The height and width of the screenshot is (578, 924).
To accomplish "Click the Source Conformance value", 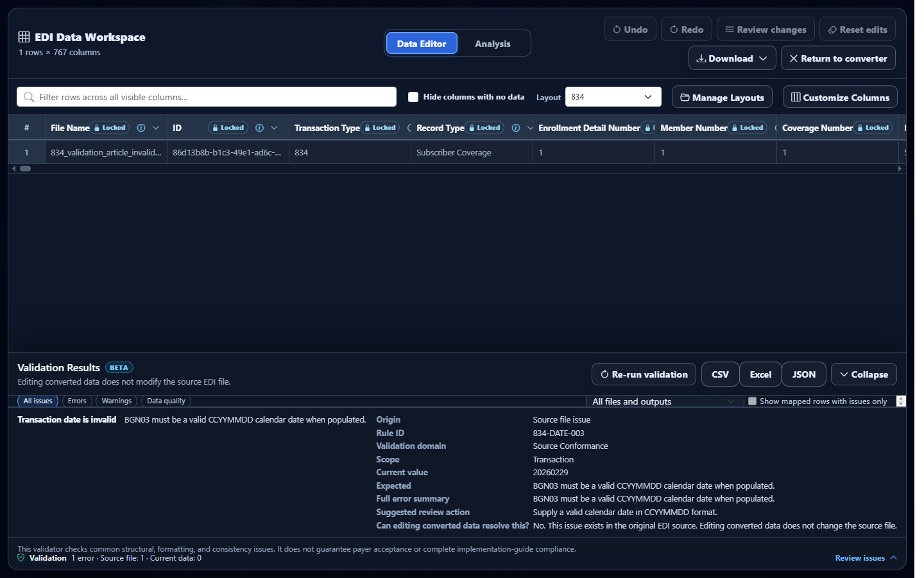I will pyautogui.click(x=570, y=446).
